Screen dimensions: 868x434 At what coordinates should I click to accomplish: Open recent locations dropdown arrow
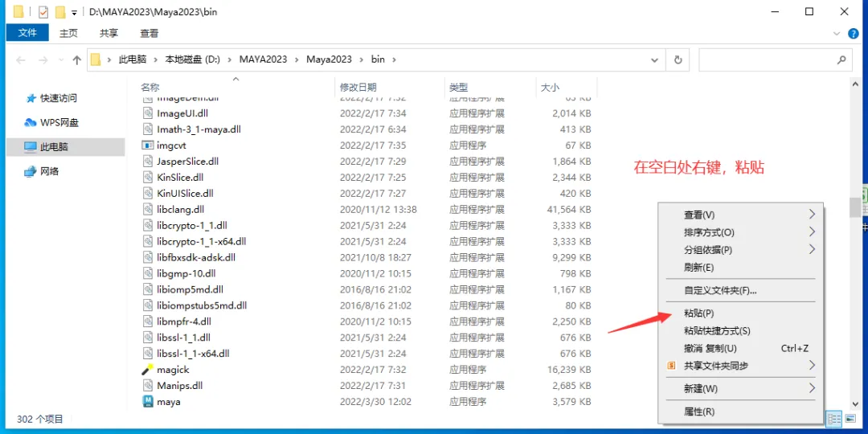(x=61, y=60)
